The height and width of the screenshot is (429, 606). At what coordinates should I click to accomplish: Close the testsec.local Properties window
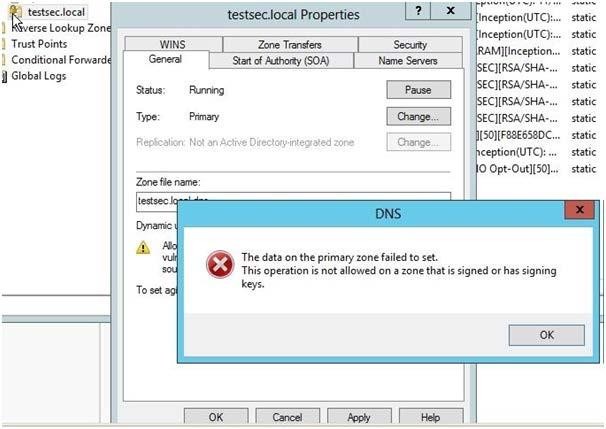[x=450, y=10]
